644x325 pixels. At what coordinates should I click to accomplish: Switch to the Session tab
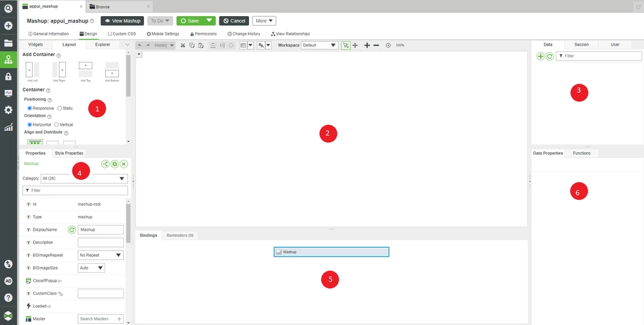pyautogui.click(x=581, y=44)
